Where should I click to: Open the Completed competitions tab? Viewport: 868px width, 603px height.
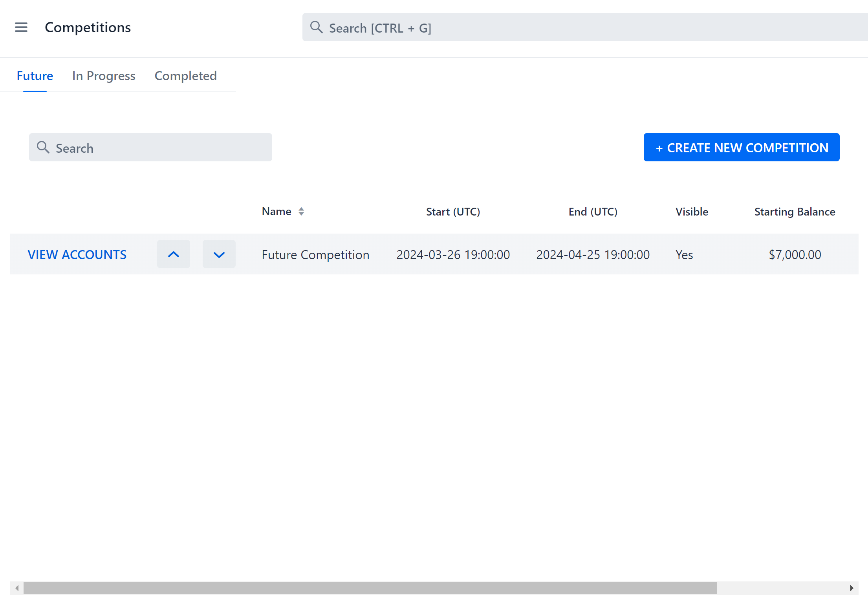tap(185, 76)
